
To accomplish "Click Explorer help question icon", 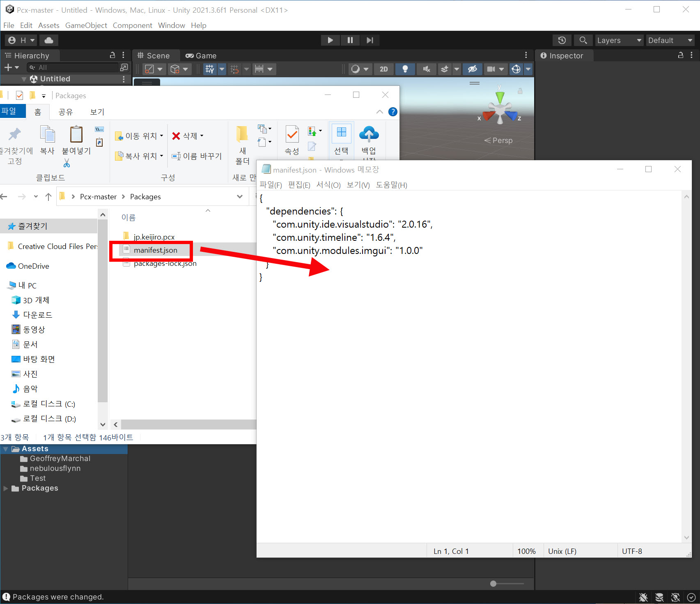I will [x=393, y=112].
